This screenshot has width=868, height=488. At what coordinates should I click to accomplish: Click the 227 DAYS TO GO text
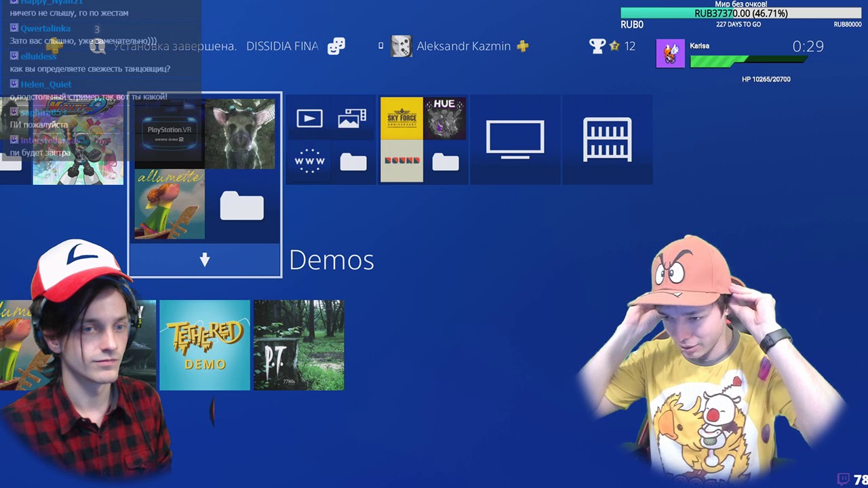[x=738, y=24]
